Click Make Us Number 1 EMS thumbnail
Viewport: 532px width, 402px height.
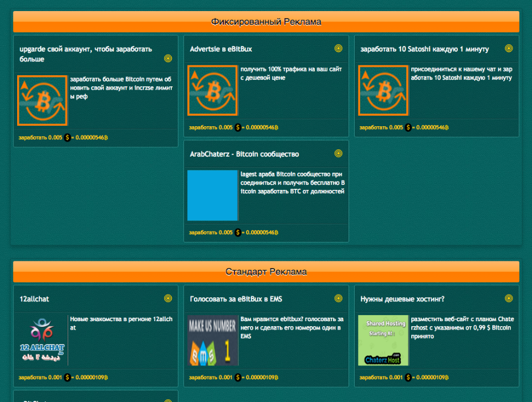coord(213,341)
